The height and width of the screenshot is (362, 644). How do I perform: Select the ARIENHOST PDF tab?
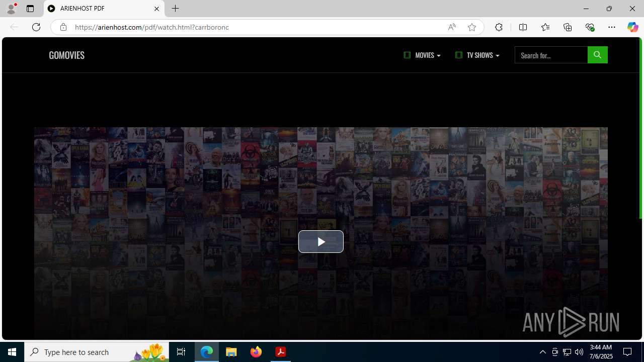pyautogui.click(x=104, y=9)
